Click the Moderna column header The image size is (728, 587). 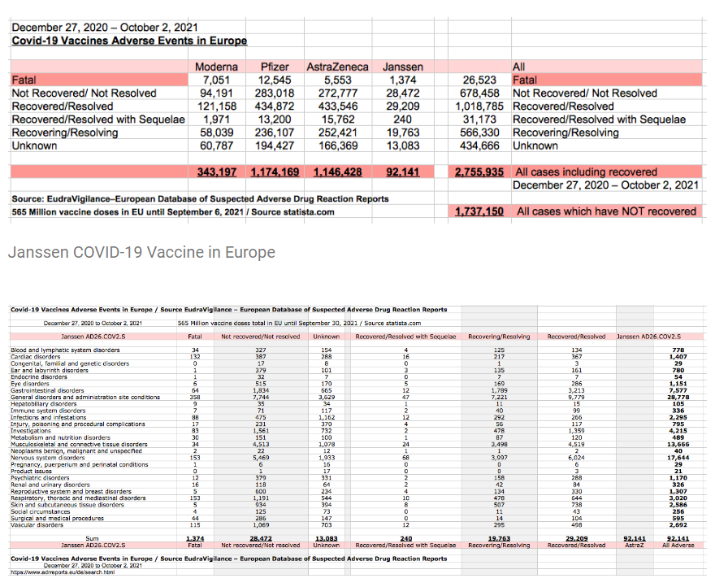[214, 67]
